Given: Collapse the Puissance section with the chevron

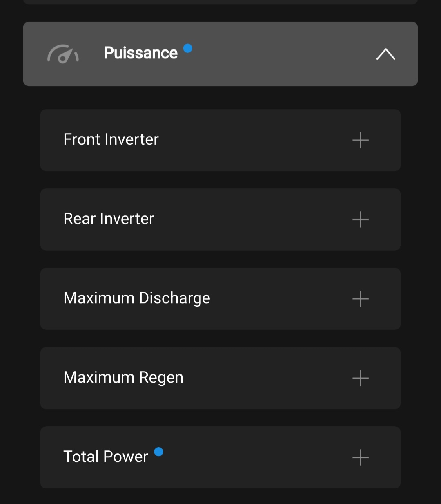Looking at the screenshot, I should (385, 54).
